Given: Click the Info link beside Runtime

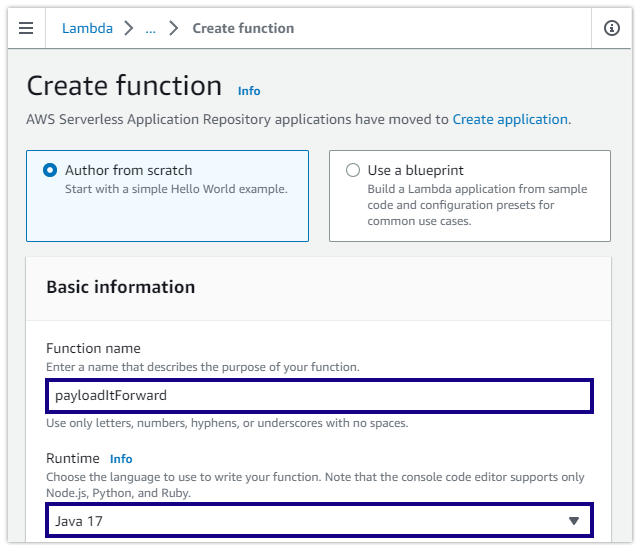Looking at the screenshot, I should pyautogui.click(x=121, y=459).
